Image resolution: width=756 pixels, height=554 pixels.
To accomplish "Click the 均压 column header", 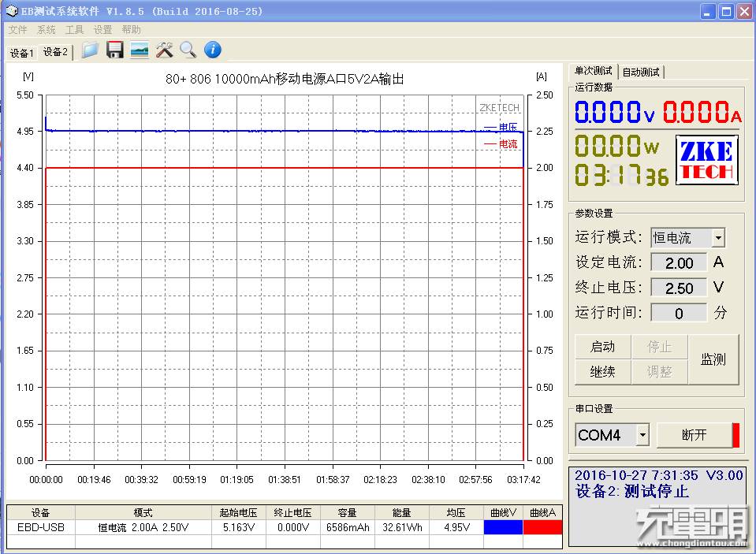I will coord(456,512).
